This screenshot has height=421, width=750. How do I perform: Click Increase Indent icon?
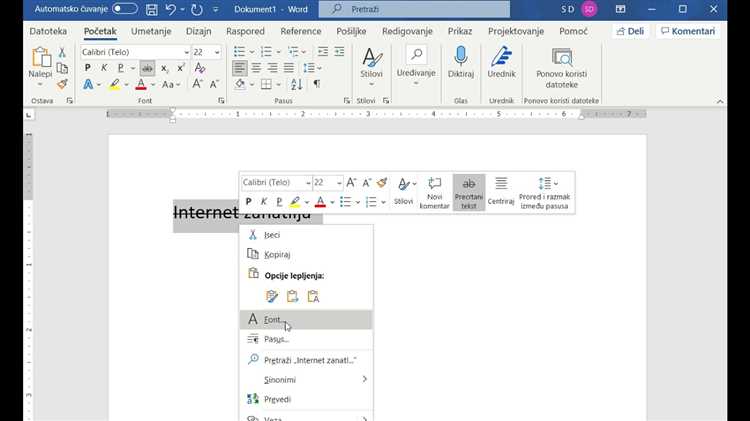[x=339, y=52]
